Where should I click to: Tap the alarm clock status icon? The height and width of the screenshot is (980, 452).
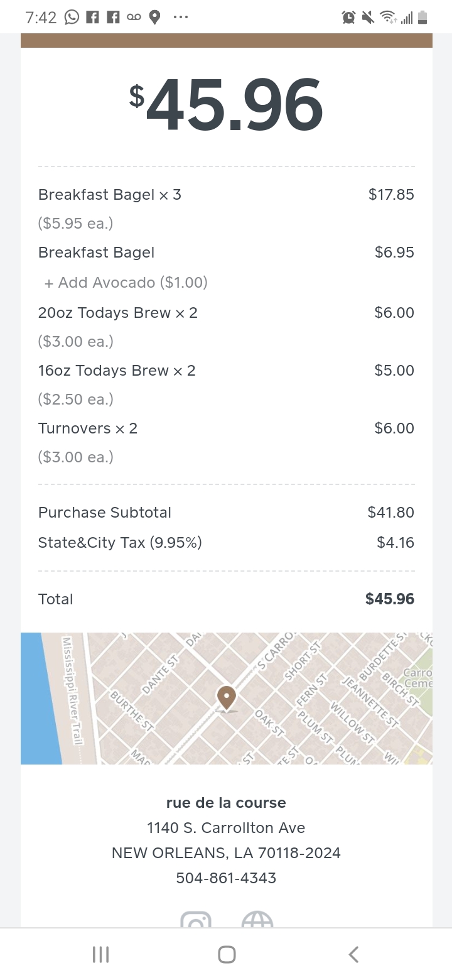pos(348,17)
